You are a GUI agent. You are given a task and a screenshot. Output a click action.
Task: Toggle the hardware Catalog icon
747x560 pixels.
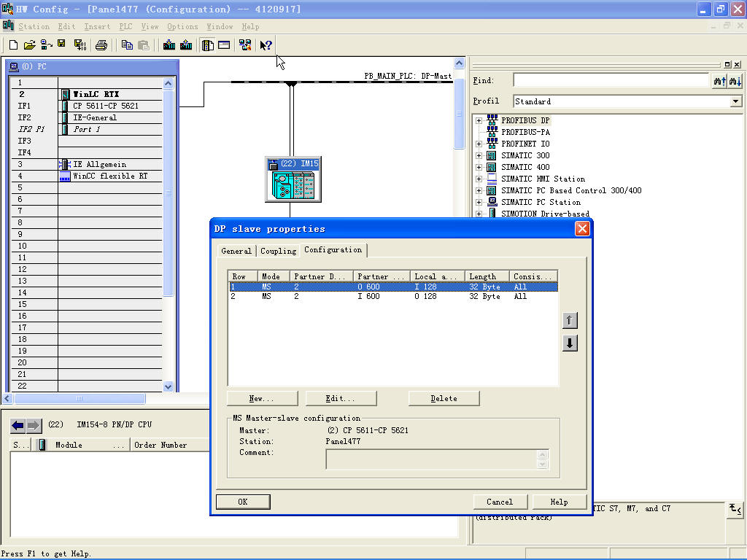tap(208, 45)
